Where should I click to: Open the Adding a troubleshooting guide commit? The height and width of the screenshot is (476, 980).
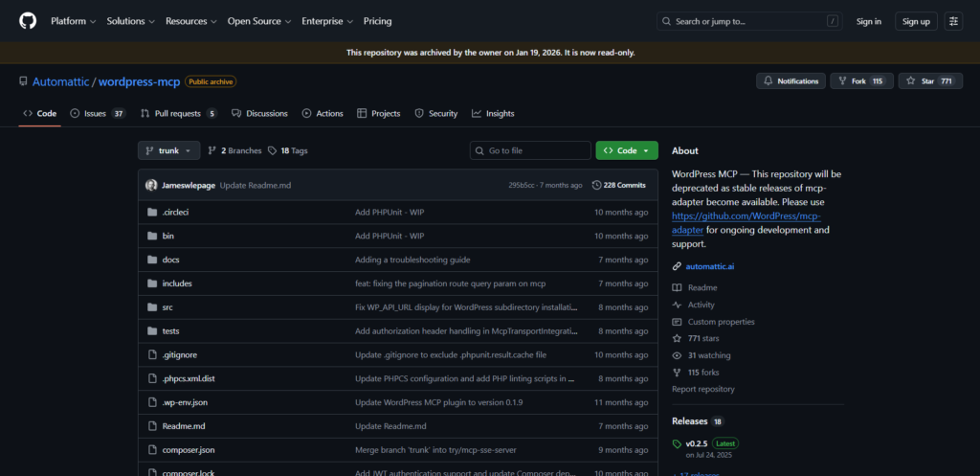412,260
